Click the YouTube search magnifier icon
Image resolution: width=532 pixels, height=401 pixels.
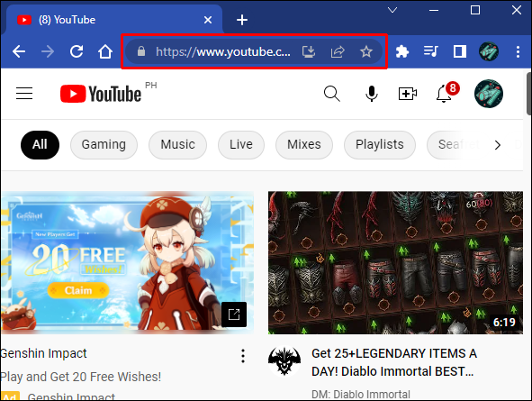point(331,94)
